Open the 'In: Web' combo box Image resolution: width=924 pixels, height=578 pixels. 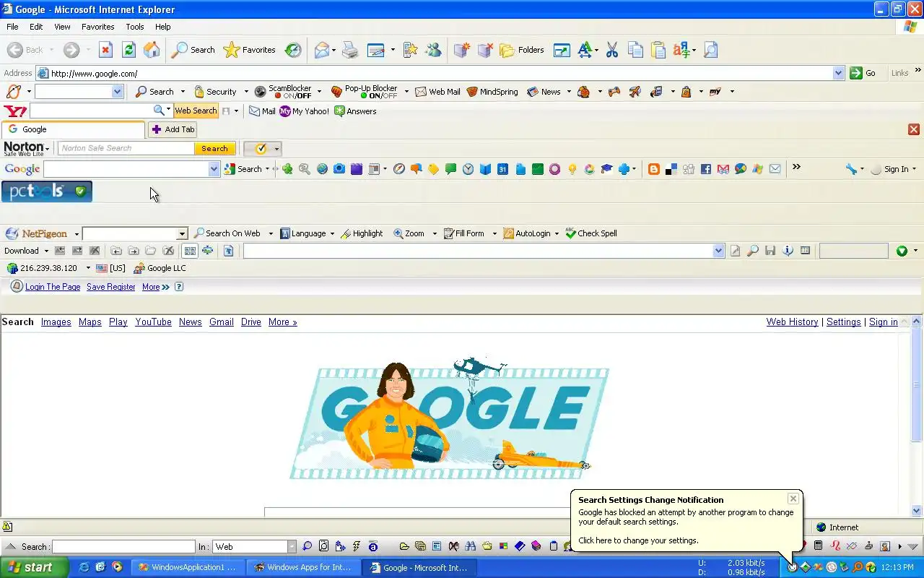pos(254,547)
